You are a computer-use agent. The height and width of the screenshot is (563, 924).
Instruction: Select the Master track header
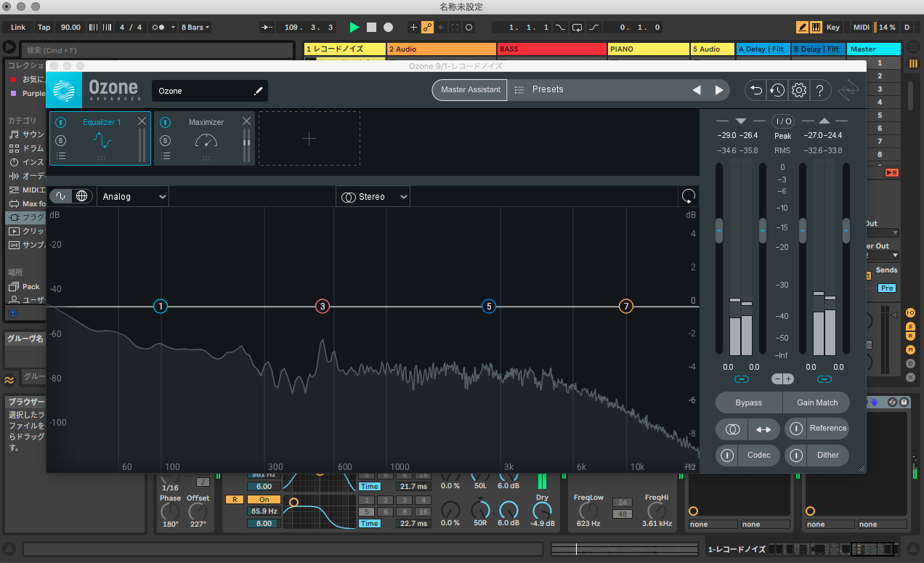(875, 49)
